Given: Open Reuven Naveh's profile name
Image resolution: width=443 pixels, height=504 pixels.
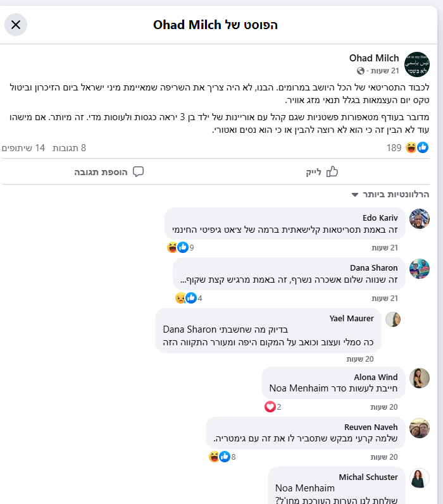Looking at the screenshot, I should click(371, 427).
